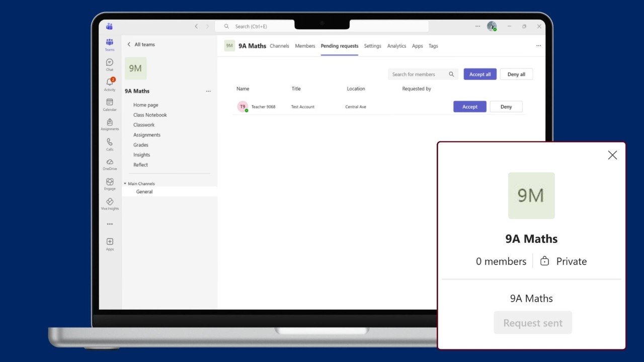Click the top Search (Ctrl+E) box

321,26
